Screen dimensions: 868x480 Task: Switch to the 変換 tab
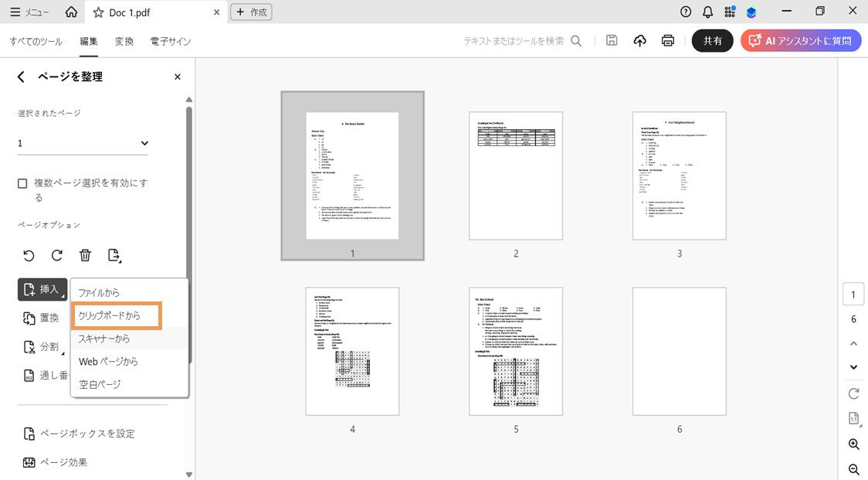coord(124,41)
